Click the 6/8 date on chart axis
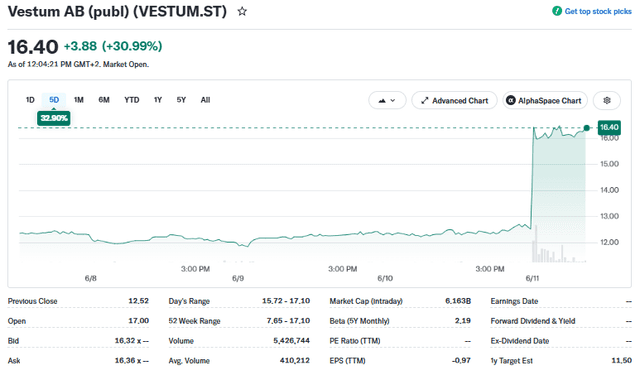This screenshot has height=370, width=640. pyautogui.click(x=91, y=279)
